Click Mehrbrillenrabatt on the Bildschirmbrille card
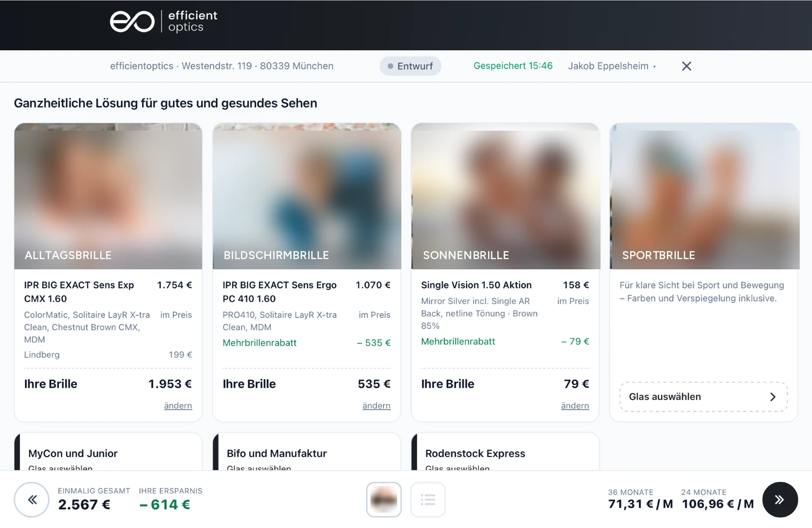 259,343
